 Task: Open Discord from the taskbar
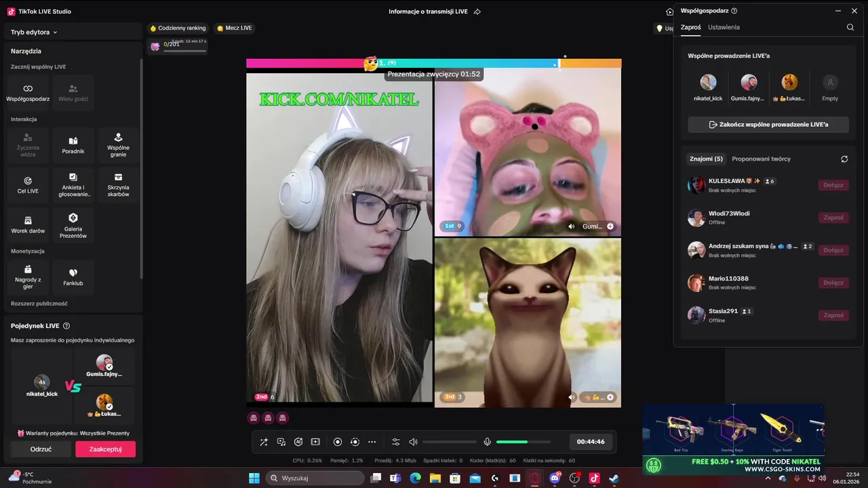555,479
